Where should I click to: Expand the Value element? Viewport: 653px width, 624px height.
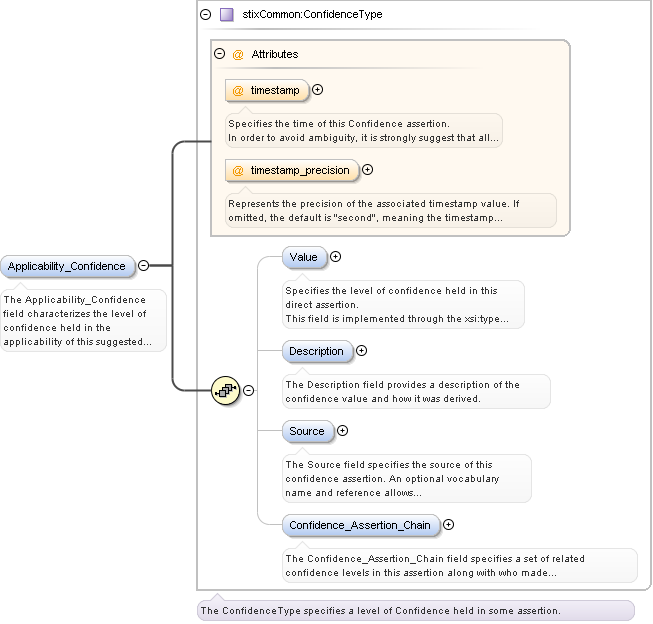(x=335, y=257)
